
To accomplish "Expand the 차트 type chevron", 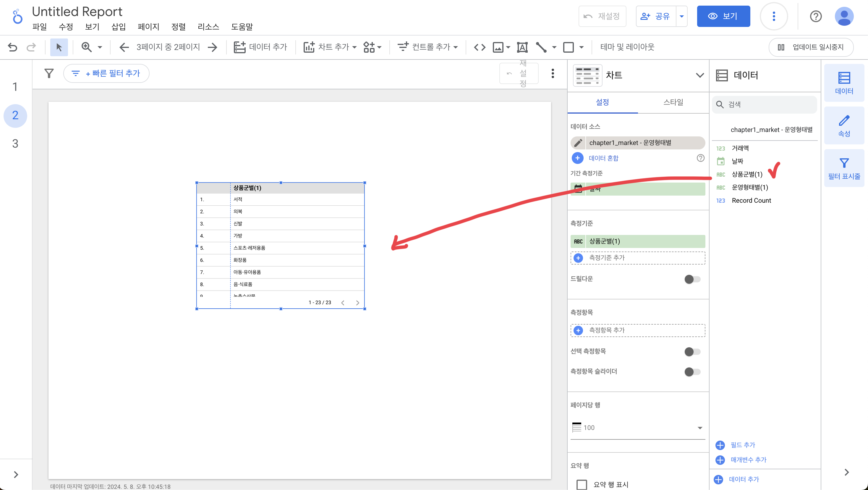I will tap(700, 75).
